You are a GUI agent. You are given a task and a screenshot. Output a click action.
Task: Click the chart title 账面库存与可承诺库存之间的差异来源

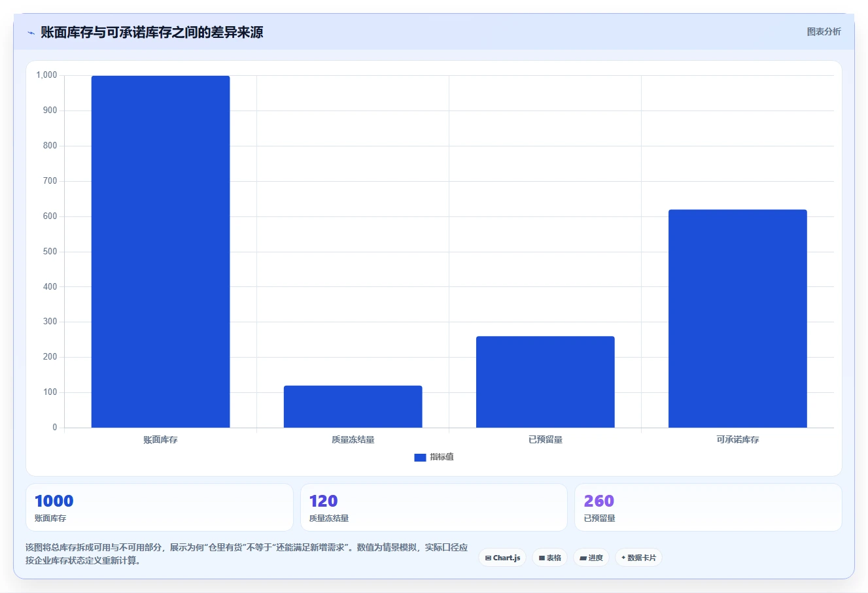152,32
